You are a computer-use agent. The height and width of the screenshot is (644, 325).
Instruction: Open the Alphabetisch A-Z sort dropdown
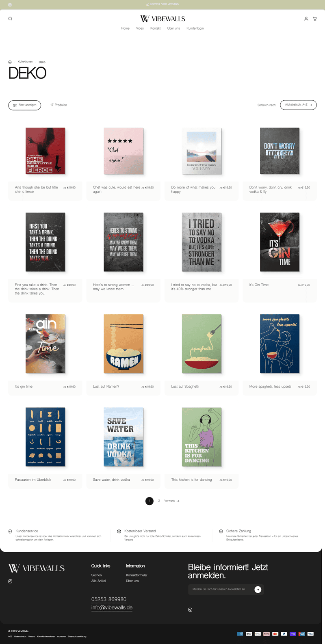click(298, 105)
